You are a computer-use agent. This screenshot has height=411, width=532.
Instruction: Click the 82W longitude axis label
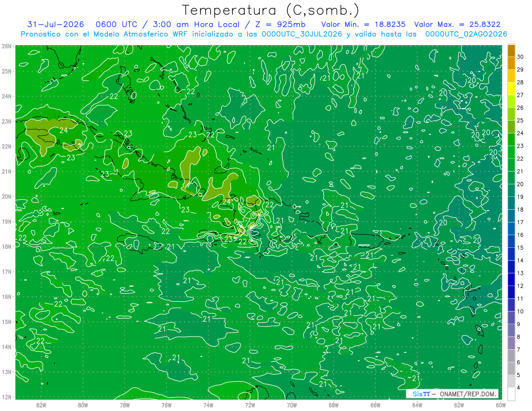41,404
